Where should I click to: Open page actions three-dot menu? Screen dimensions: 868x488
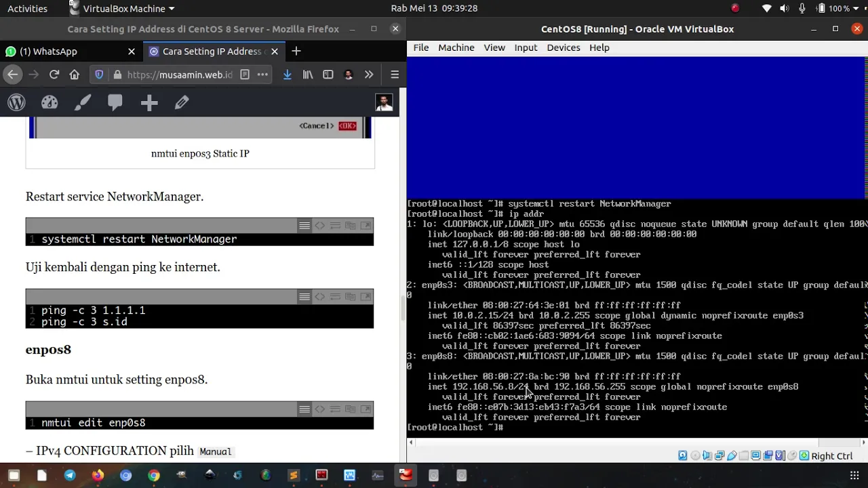pyautogui.click(x=262, y=75)
